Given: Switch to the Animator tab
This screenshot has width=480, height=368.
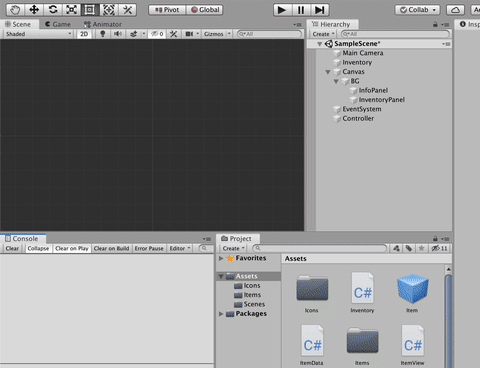Looking at the screenshot, I should click(103, 24).
